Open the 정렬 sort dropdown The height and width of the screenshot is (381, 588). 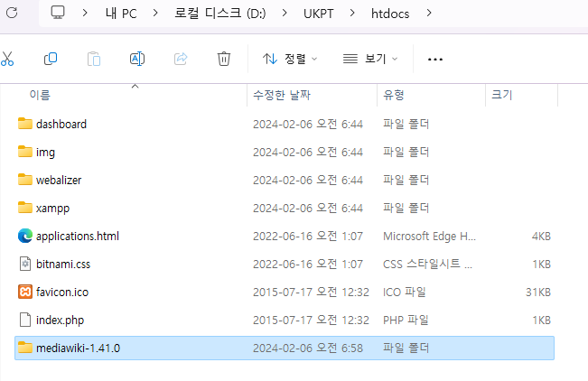click(290, 59)
